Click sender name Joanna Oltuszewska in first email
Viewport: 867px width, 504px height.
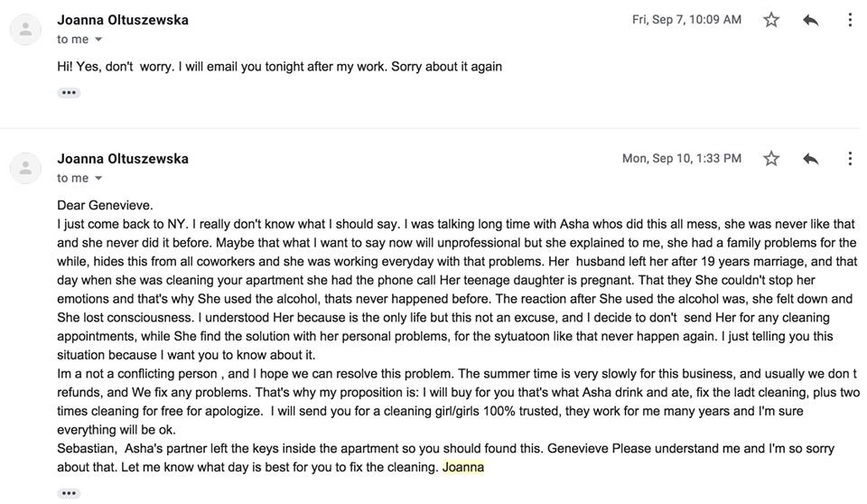123,20
